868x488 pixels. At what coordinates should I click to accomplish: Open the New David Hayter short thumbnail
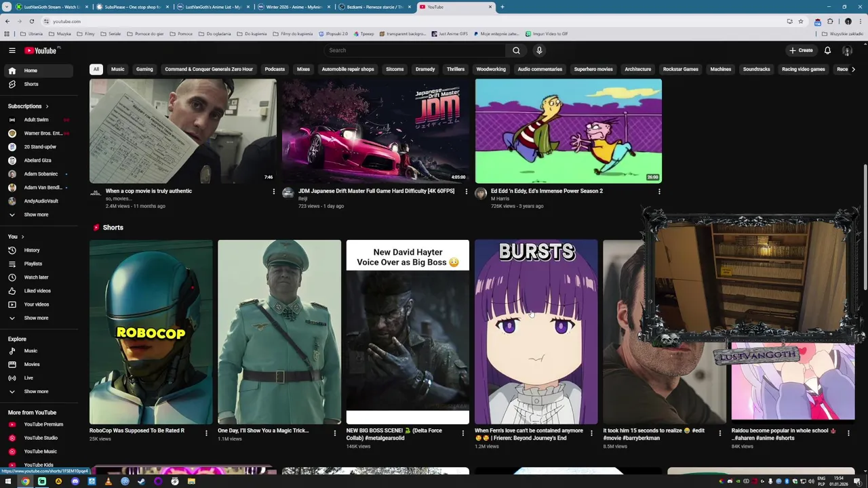[408, 332]
